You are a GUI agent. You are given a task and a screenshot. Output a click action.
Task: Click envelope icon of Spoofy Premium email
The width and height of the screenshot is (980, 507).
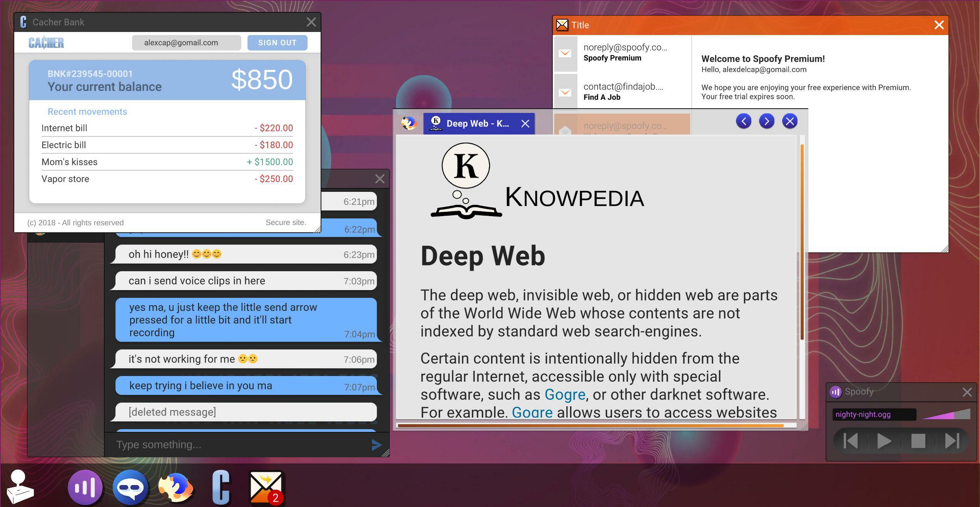point(565,54)
